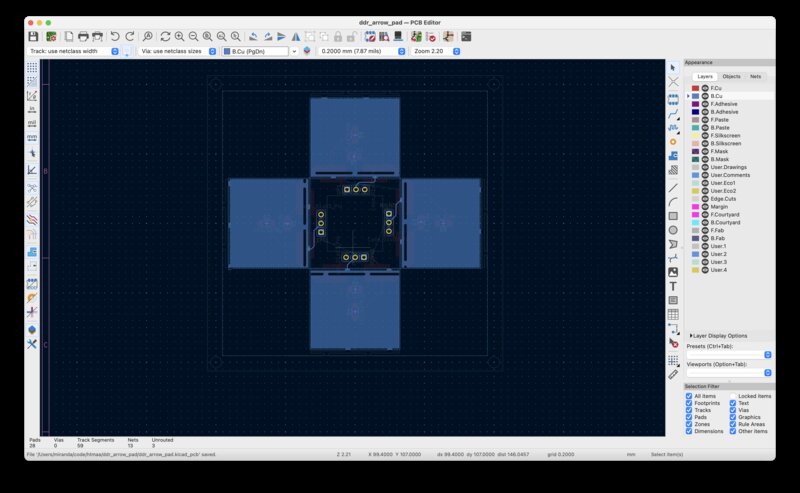Enable the Locked items filter checkbox
The image size is (800, 493).
click(x=733, y=396)
